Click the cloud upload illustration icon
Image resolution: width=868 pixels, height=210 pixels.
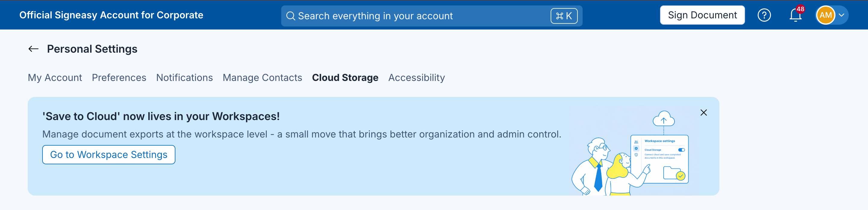pyautogui.click(x=663, y=119)
